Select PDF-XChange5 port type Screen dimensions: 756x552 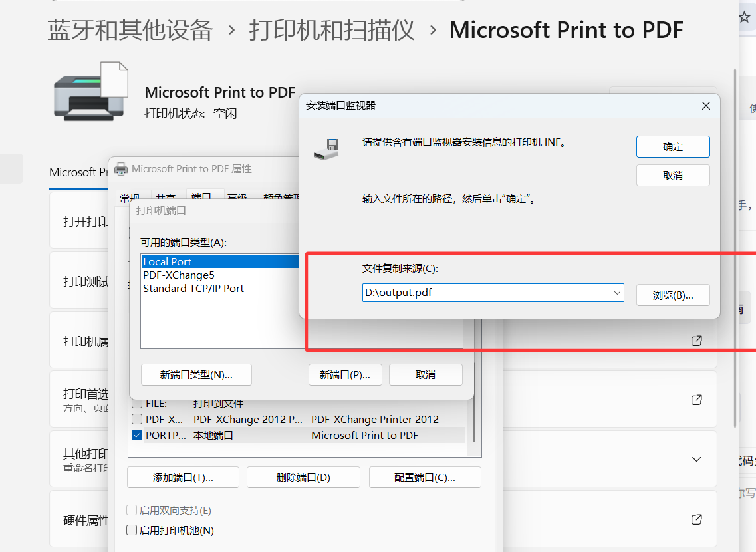tap(178, 275)
